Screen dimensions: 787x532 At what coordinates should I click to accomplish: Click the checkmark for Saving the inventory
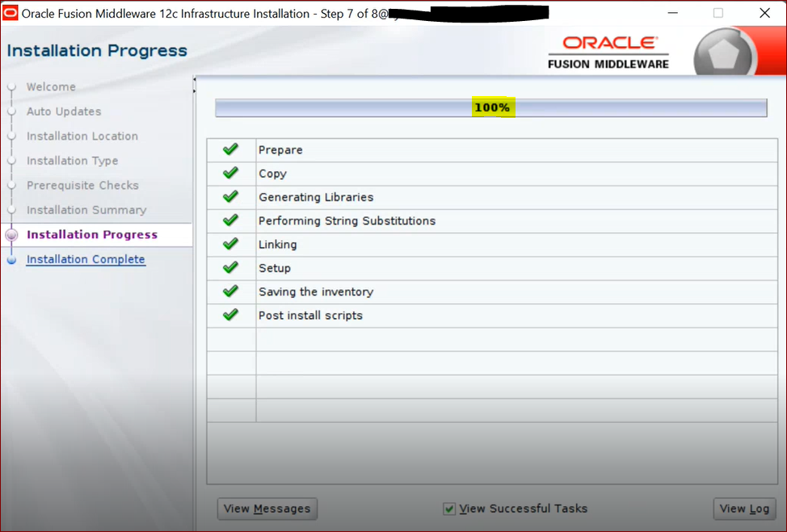click(230, 291)
